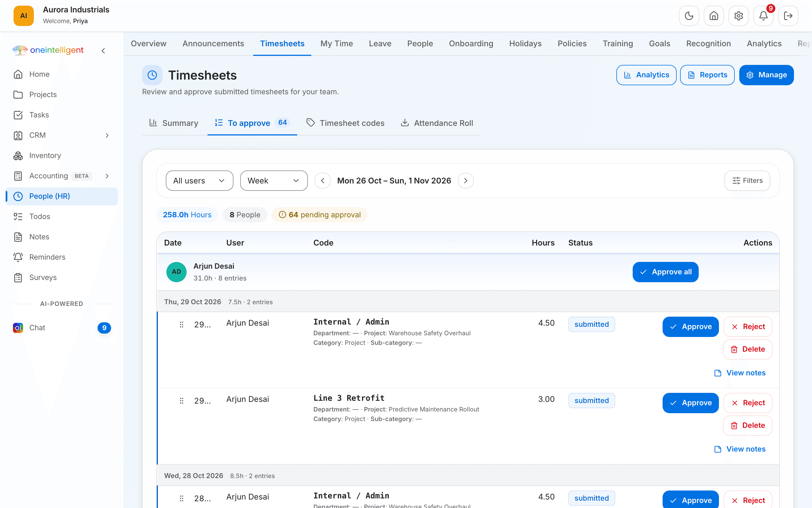Open notifications bell with 9 badge

click(763, 16)
